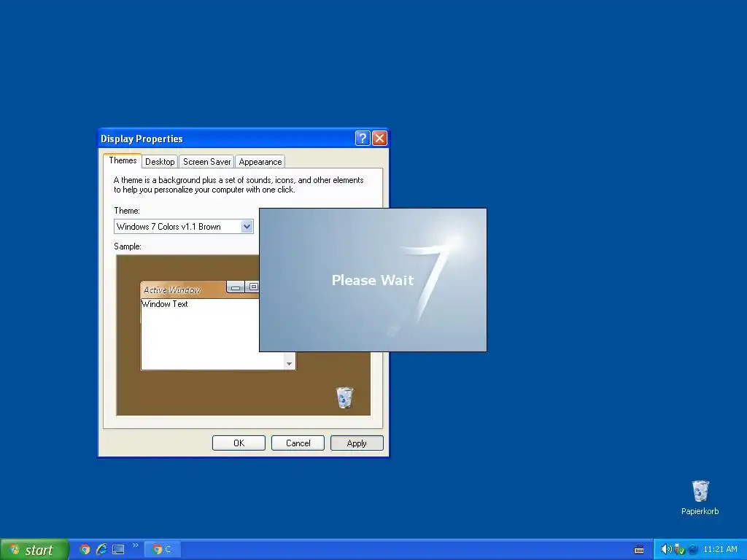Close the Display Properties dialog
The width and height of the screenshot is (747, 560).
click(379, 138)
